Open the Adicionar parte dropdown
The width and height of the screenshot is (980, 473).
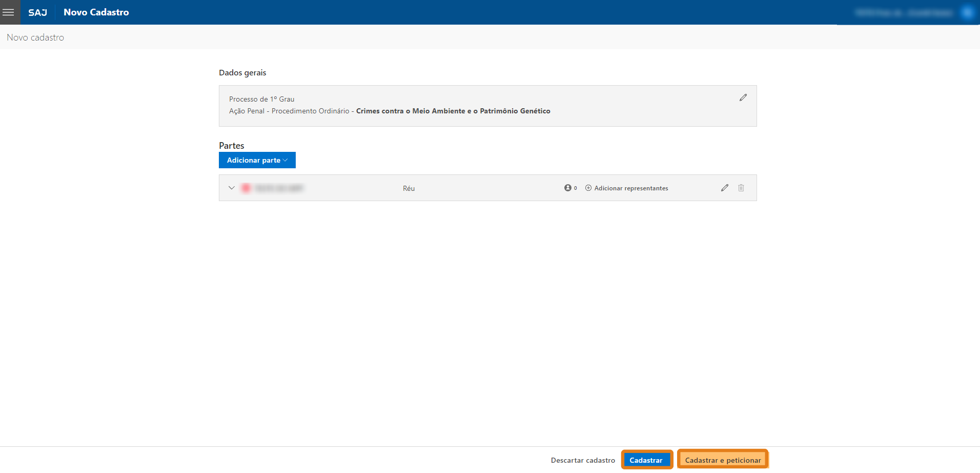point(257,160)
